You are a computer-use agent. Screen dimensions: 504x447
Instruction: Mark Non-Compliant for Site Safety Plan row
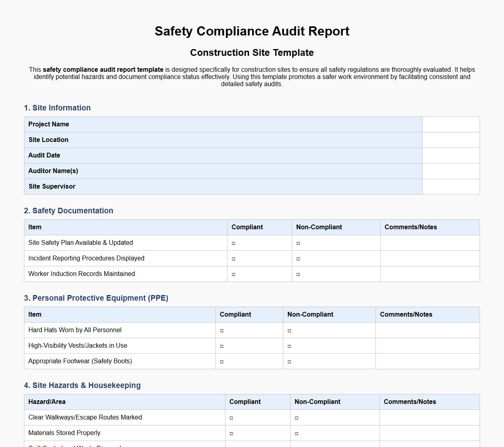[x=298, y=243]
